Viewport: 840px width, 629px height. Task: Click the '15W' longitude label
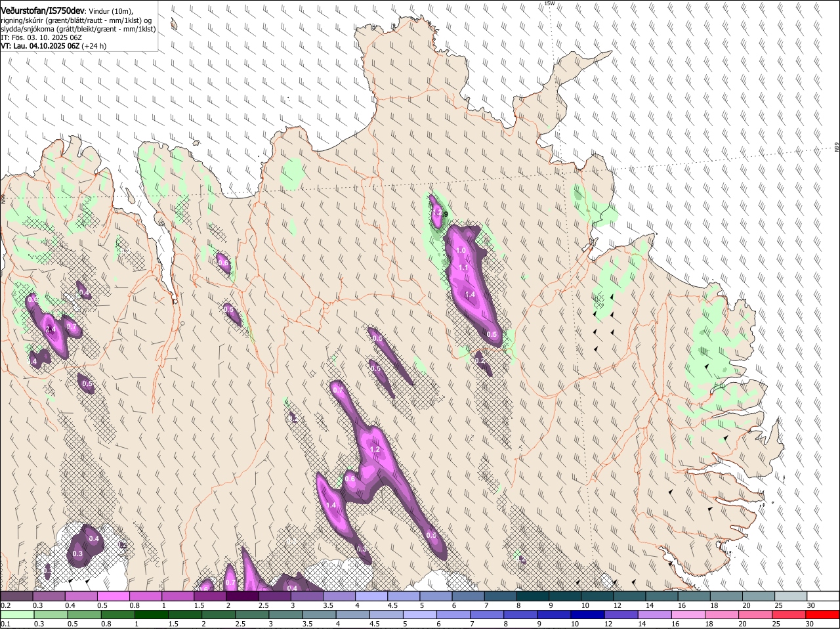coord(549,3)
